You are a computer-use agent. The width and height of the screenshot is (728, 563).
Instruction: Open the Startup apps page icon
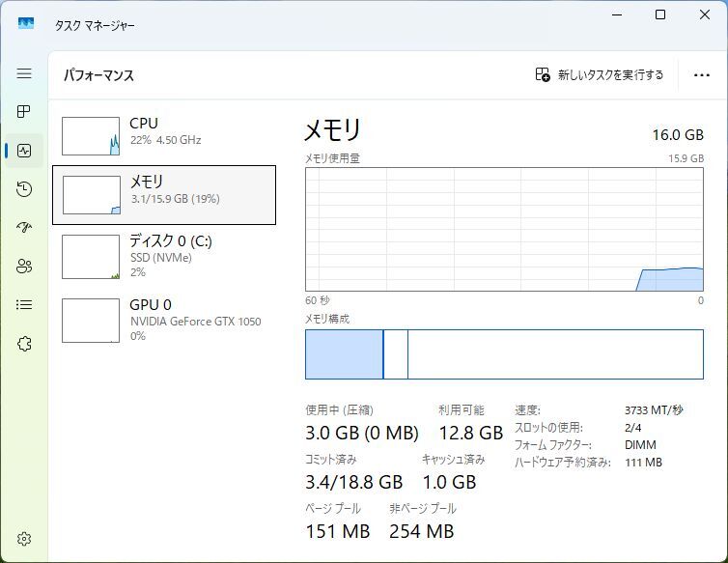tap(24, 228)
